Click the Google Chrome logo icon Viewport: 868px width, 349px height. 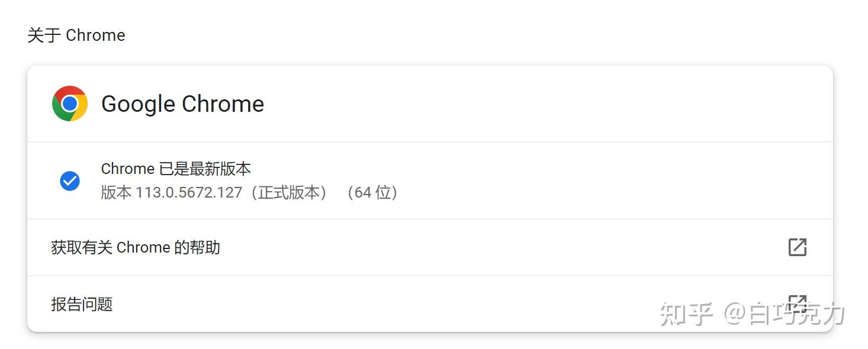click(x=70, y=104)
